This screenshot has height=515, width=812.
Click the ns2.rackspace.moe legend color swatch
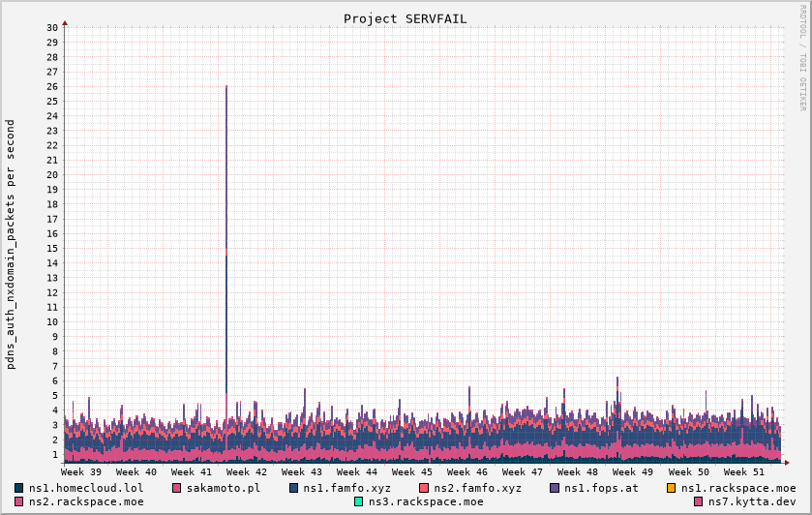point(19,501)
